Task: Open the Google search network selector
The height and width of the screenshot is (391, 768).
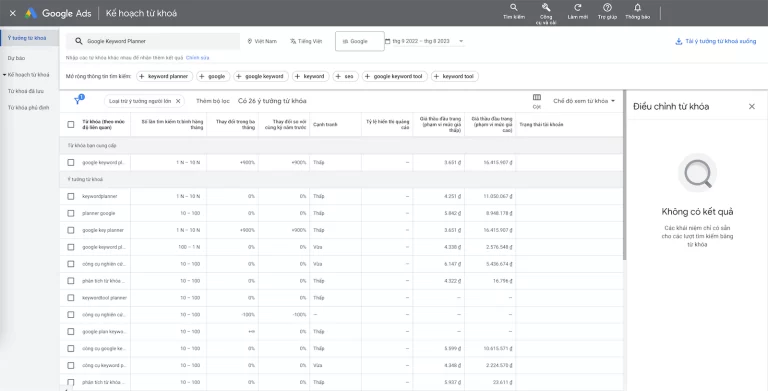Action: (360, 41)
